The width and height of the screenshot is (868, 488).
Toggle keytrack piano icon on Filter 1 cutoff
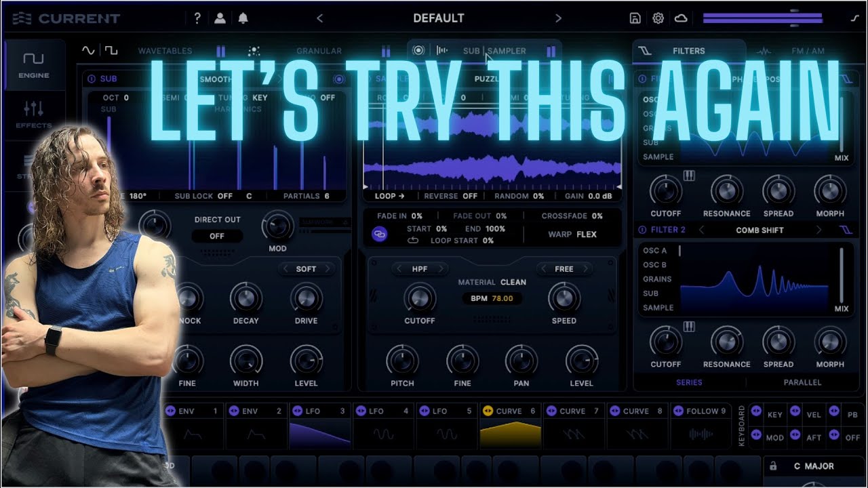[x=689, y=176]
